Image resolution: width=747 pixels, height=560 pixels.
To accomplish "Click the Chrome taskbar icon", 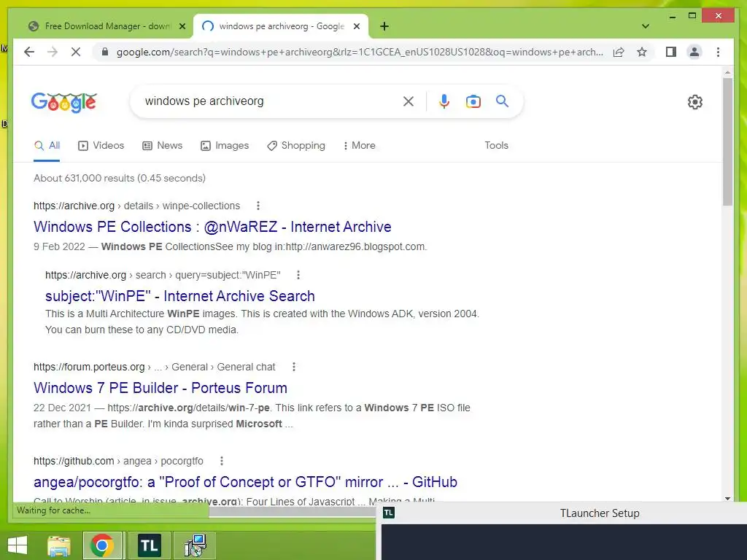I will 102,545.
